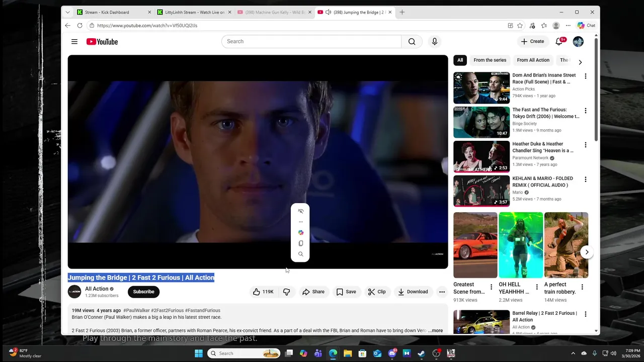The width and height of the screenshot is (644, 362).
Task: Open the Heather Duke Heathers thumbnail
Action: (481, 156)
